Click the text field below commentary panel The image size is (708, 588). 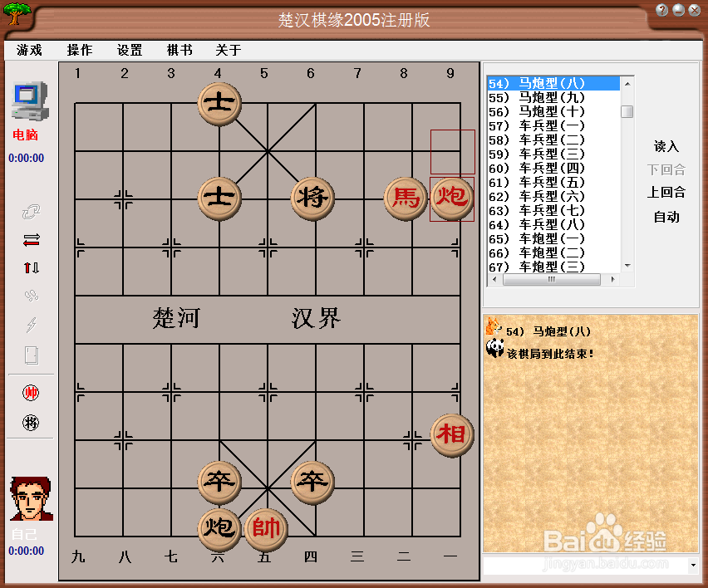coord(585,565)
